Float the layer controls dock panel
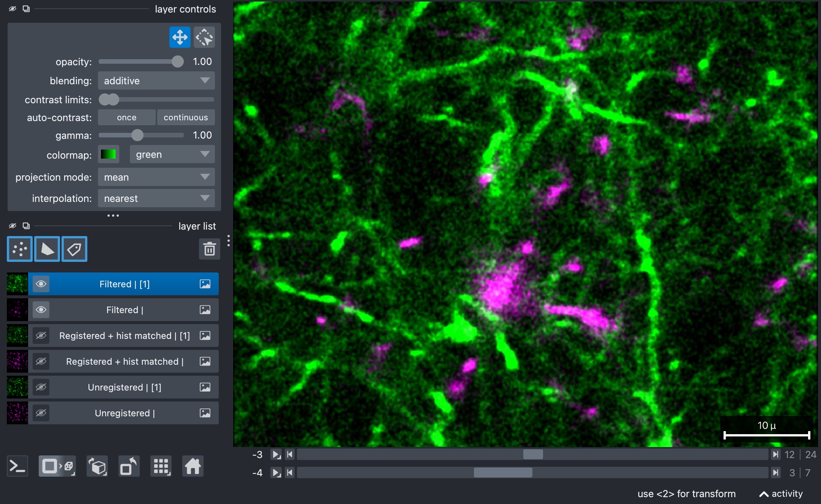 tap(26, 9)
